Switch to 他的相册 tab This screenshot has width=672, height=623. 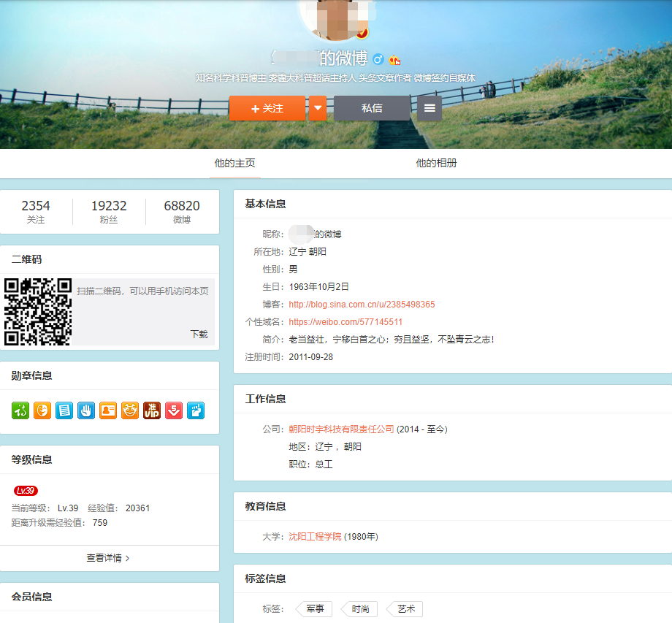point(436,163)
